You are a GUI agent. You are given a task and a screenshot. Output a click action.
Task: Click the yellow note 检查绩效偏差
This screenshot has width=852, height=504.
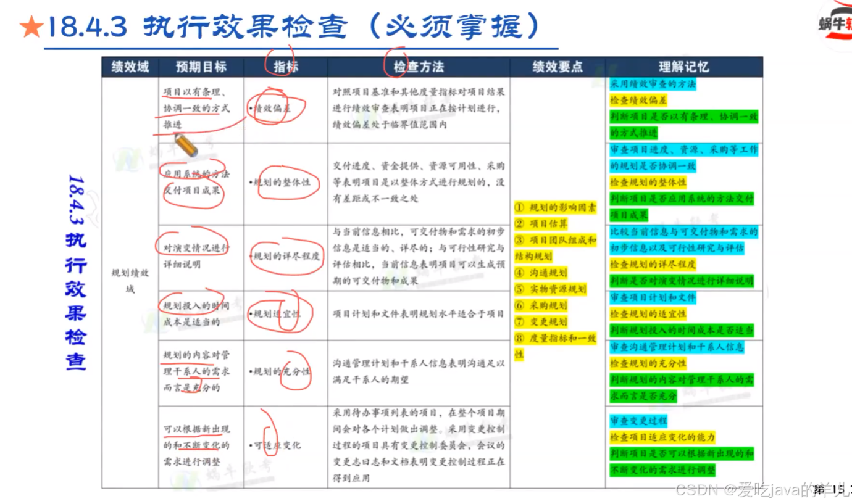(x=638, y=100)
